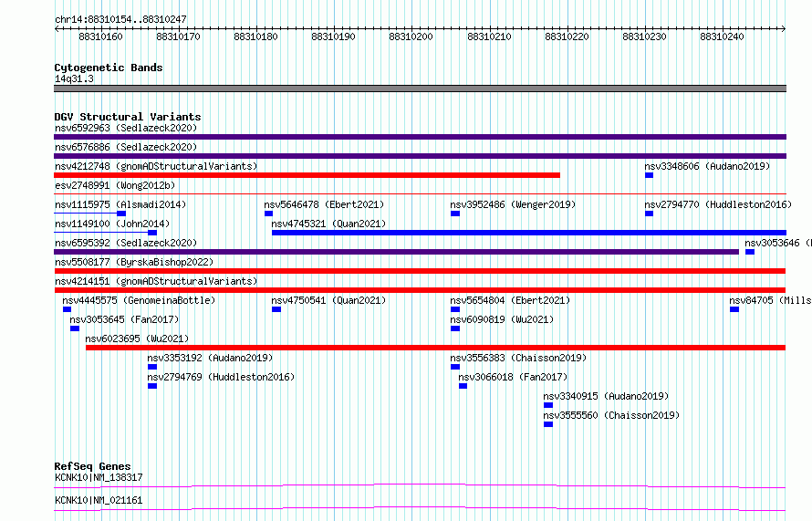Select nsv3340915 (Audano2019) label

click(606, 396)
